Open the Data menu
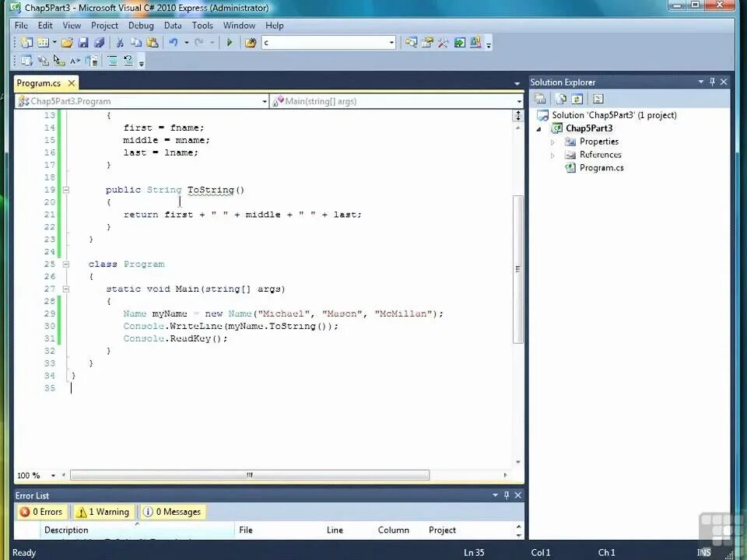This screenshot has width=747, height=560. 173,25
